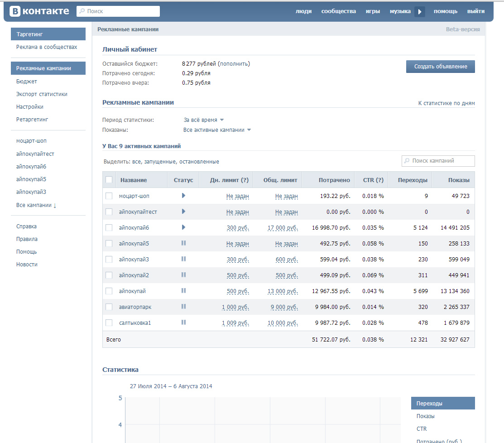504x443 pixels.
Task: Open 'К статистике по дням' link
Action: [446, 103]
